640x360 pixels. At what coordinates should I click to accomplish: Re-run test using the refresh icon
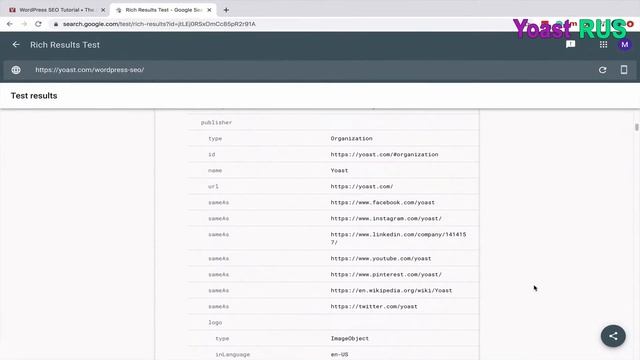602,70
